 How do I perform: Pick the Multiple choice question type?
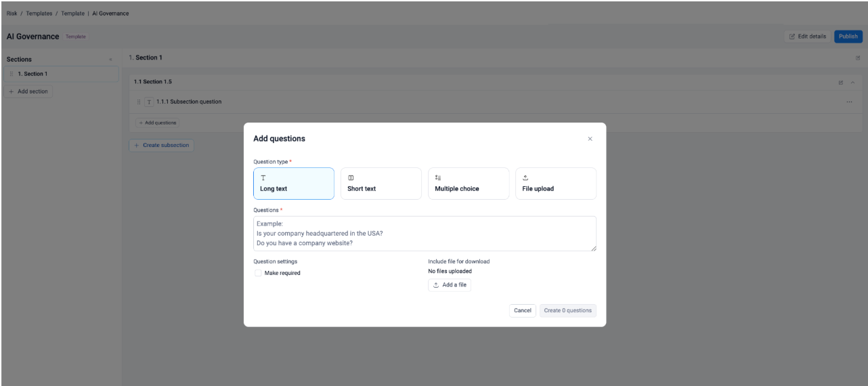[x=468, y=184]
